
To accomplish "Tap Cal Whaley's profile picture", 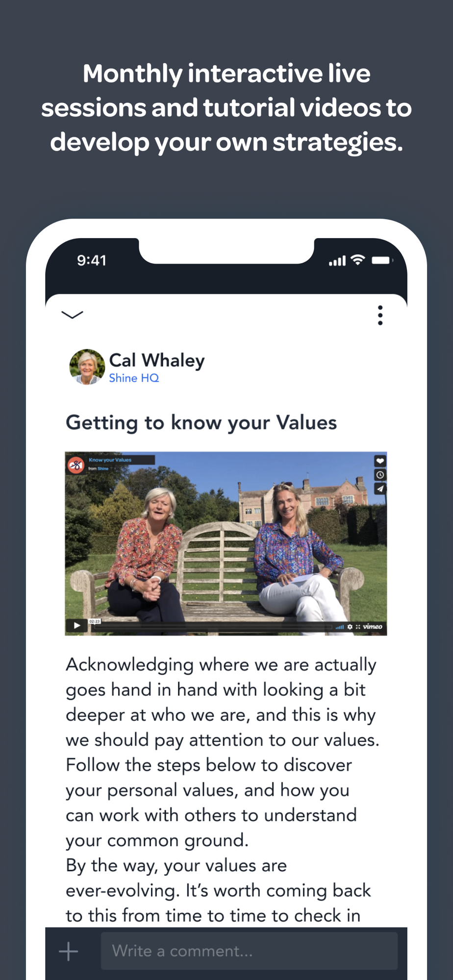I will pyautogui.click(x=87, y=367).
